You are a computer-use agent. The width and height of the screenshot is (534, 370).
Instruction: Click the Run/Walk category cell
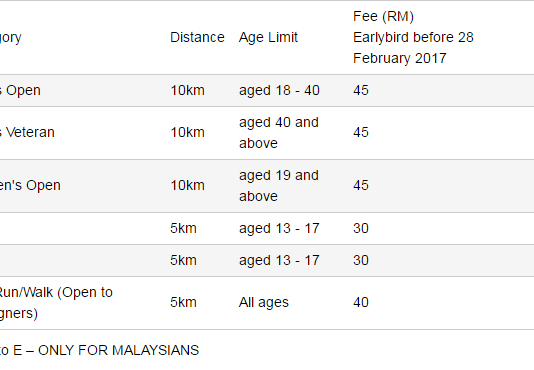(56, 303)
